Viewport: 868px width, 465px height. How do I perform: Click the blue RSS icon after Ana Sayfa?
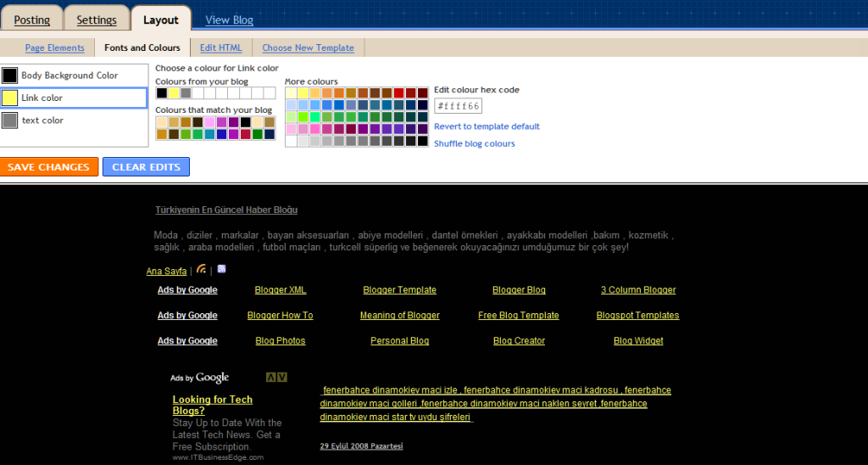click(x=221, y=269)
